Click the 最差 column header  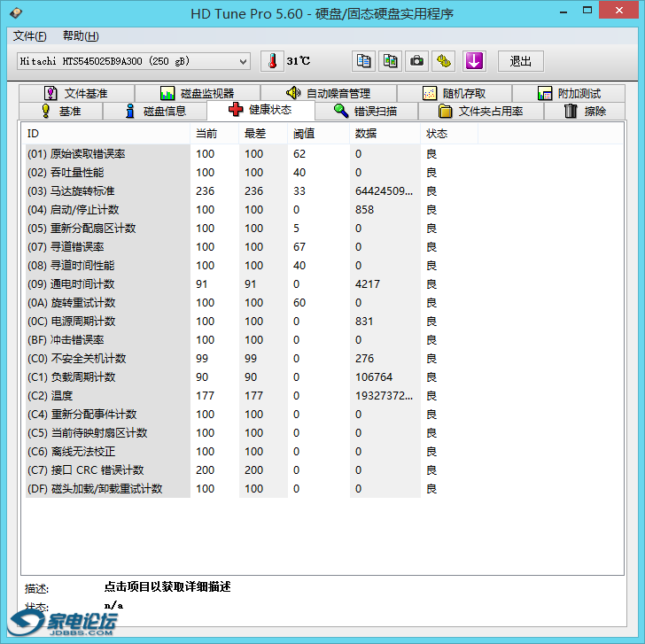coord(263,134)
